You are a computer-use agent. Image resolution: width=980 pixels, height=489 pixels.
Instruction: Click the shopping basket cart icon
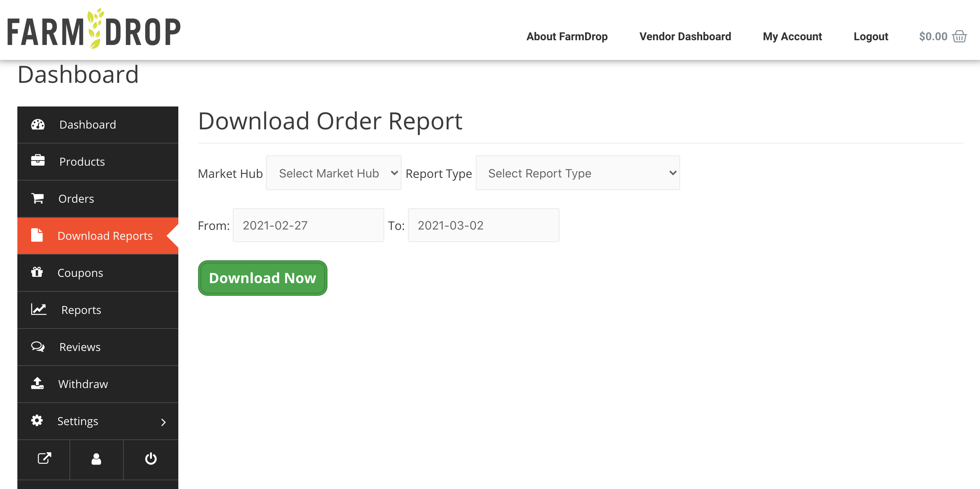point(959,36)
